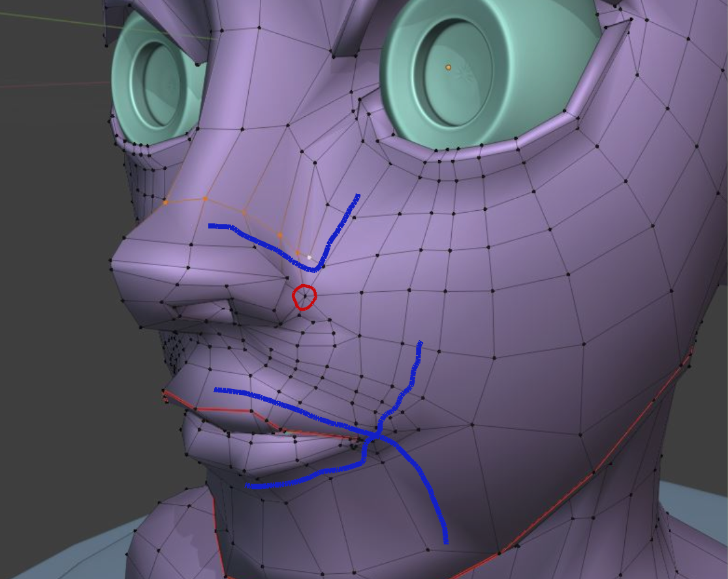
Task: Click the vertex inside the red circle
Action: pyautogui.click(x=305, y=296)
